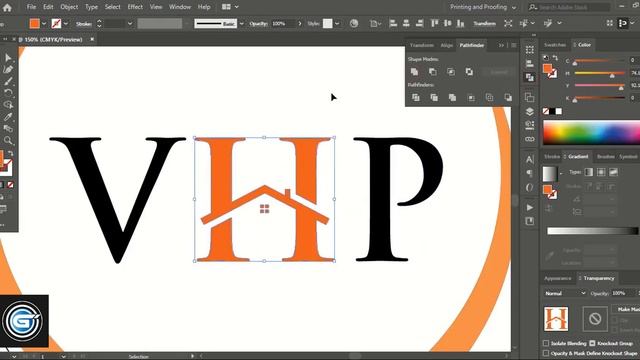Open the Layers panel dock icon

pos(530,111)
